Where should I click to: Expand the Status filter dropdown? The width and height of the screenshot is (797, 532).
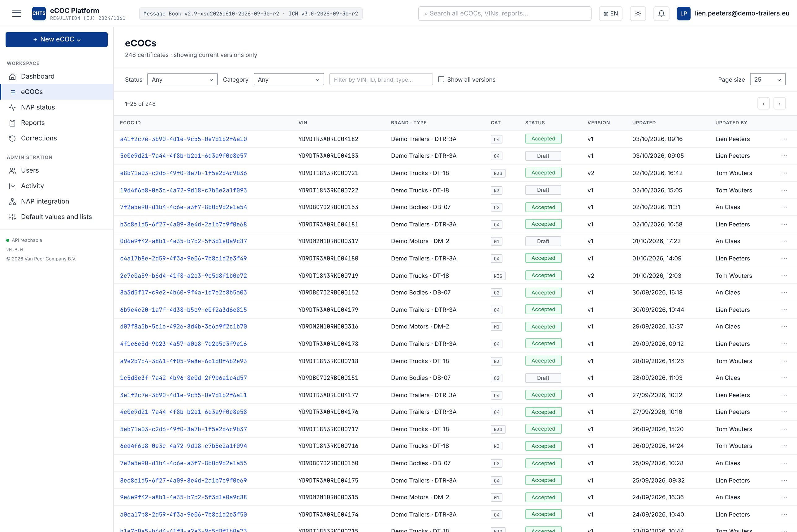coord(183,79)
